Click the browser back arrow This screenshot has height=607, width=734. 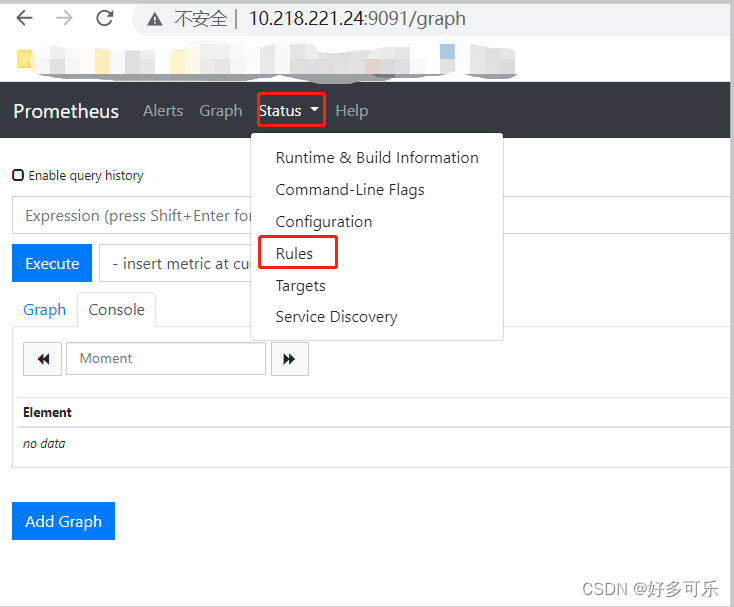click(x=24, y=18)
